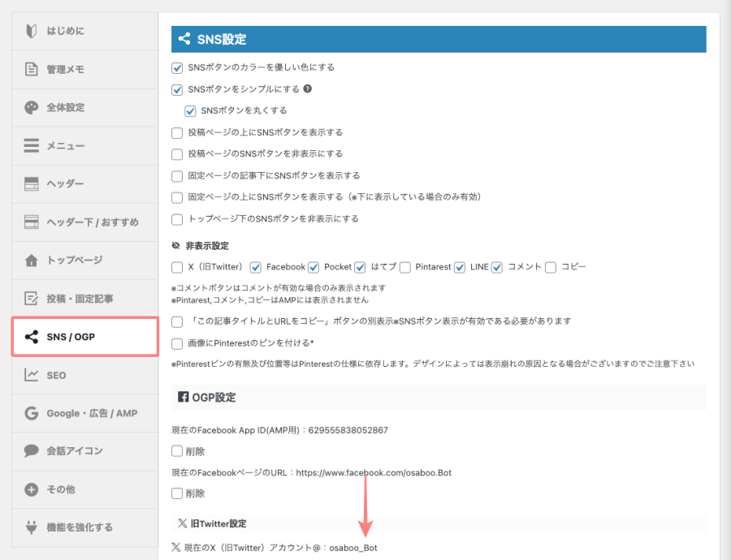Enable 投稿ページの上にSNSボタンを表示する
The image size is (731, 560).
[177, 132]
